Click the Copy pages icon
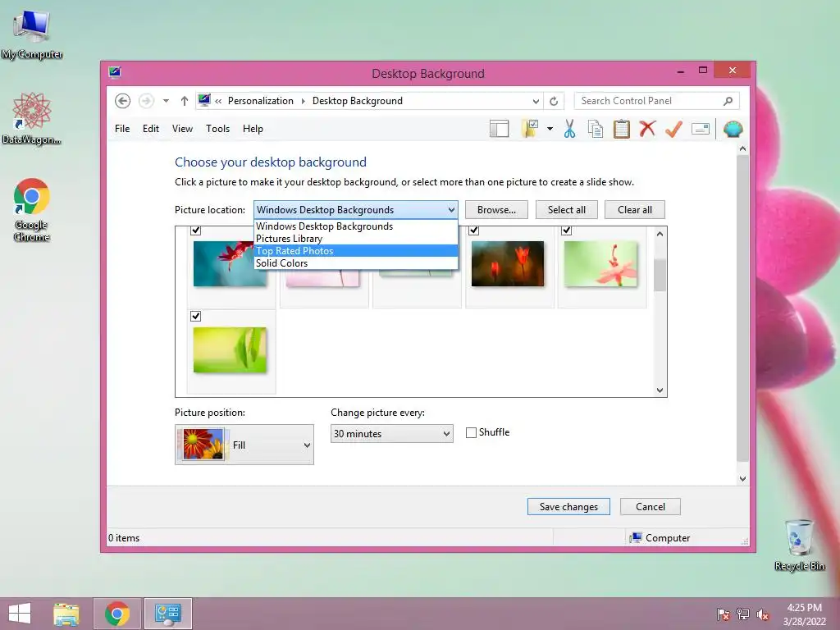The image size is (840, 630). 596,129
